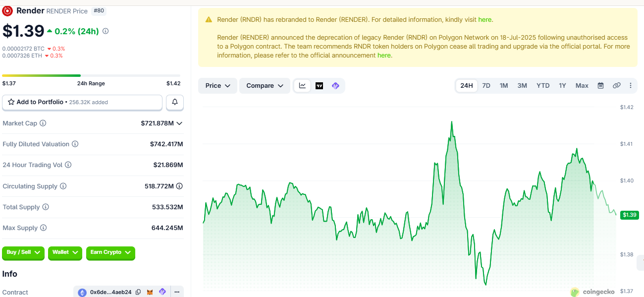This screenshot has width=644, height=297.
Task: Click the 533.532M total supply value
Action: tap(167, 207)
